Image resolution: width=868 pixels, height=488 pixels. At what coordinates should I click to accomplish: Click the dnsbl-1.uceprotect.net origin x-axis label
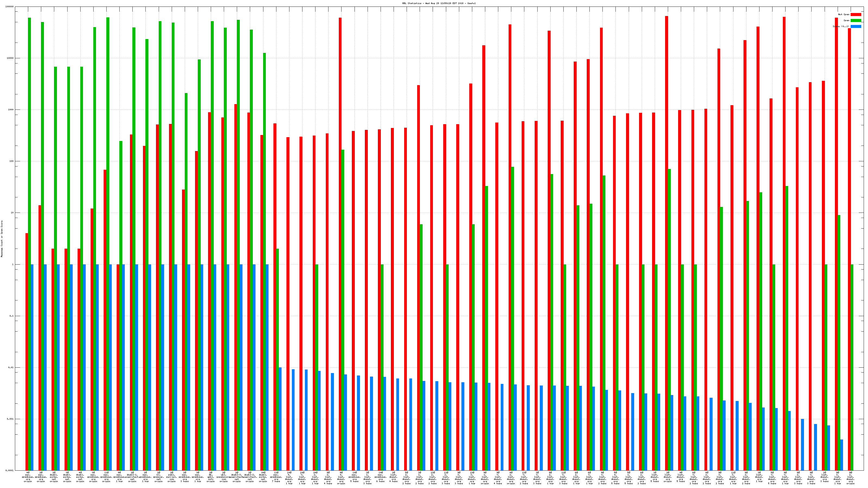pyautogui.click(x=132, y=477)
